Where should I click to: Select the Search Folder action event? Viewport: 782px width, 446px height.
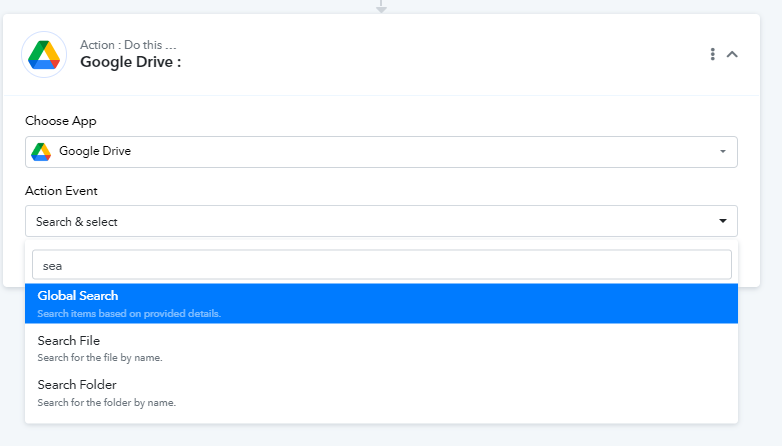(381, 393)
